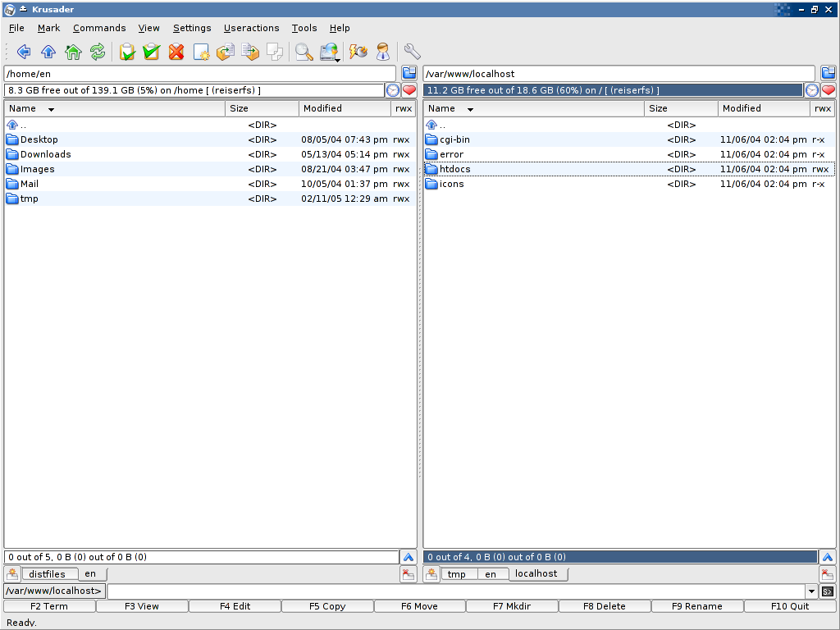Screen dimensions: 840x630
Task: Show right panel history clock
Action: [x=811, y=90]
